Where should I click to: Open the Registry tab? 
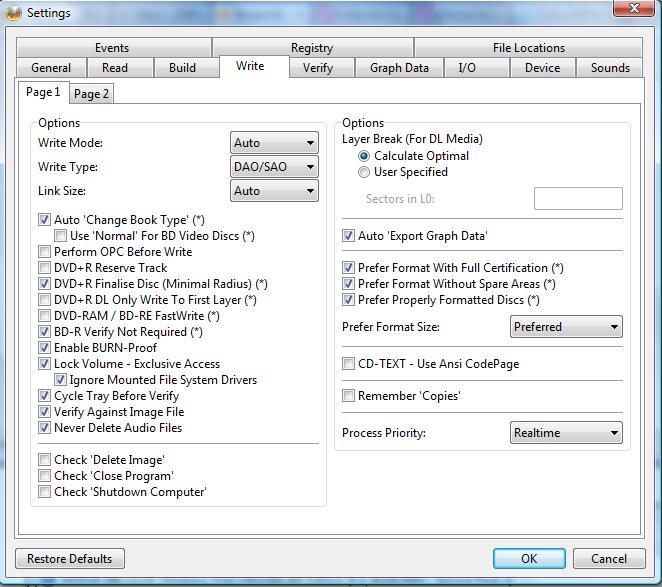(x=313, y=47)
